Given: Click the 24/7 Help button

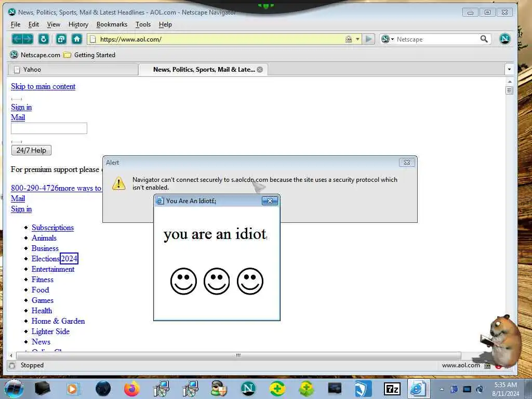Looking at the screenshot, I should pos(31,150).
